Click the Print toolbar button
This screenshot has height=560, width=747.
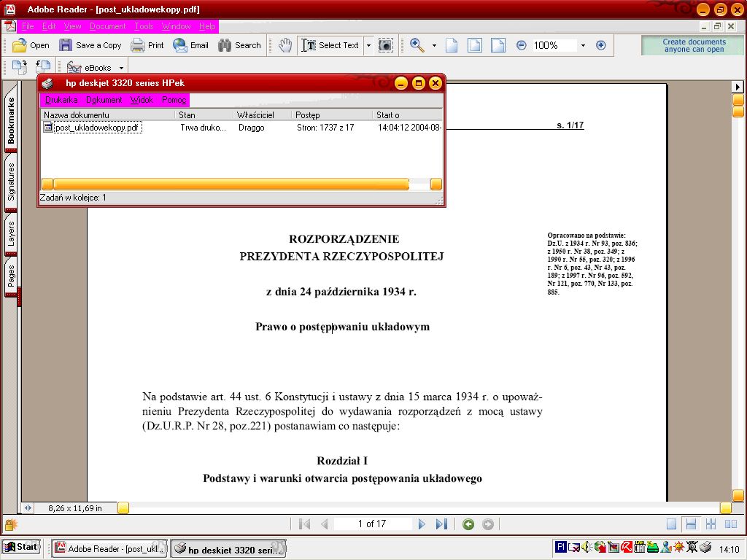click(147, 45)
